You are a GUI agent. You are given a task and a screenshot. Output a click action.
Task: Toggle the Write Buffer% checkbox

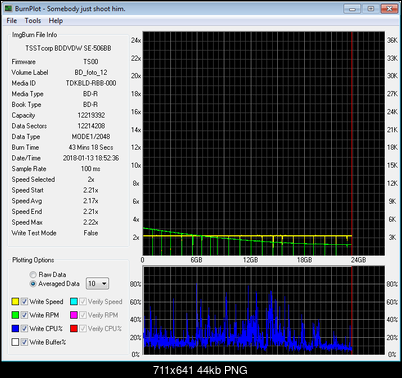[x=24, y=342]
